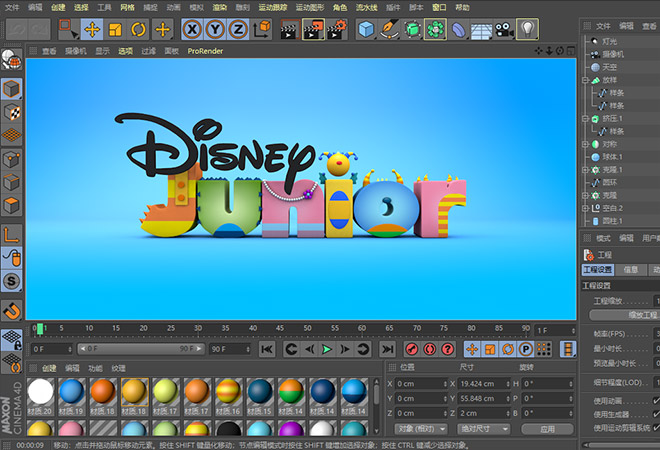Switch to the ProRender viewport menu

pyautogui.click(x=205, y=50)
